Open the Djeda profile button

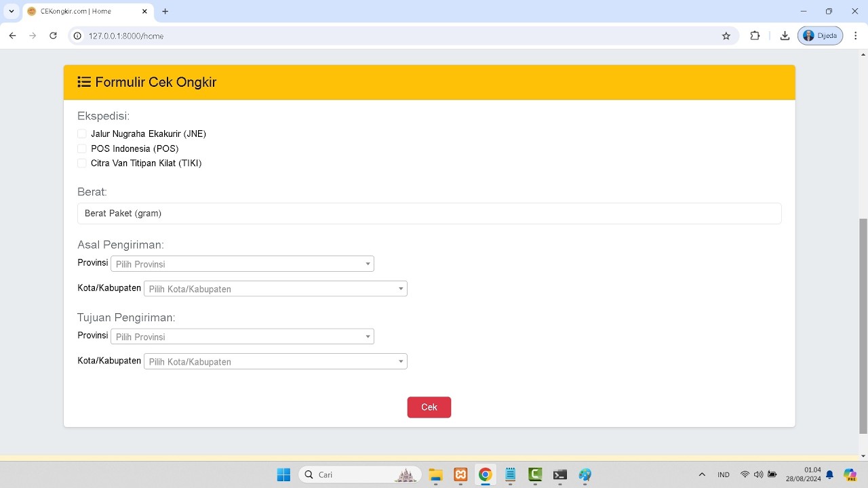820,36
